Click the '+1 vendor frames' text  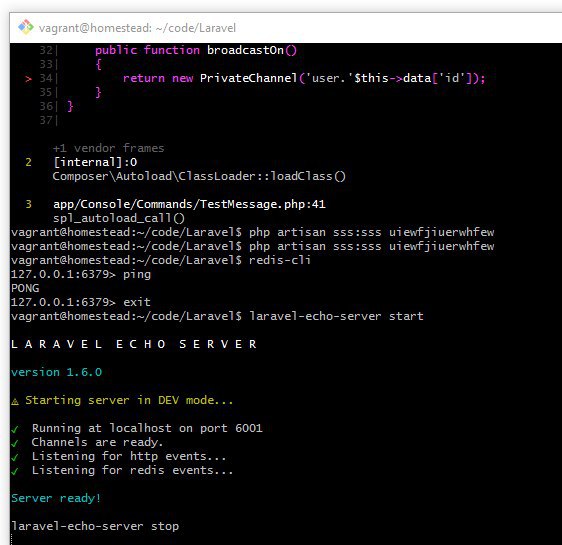(x=109, y=148)
